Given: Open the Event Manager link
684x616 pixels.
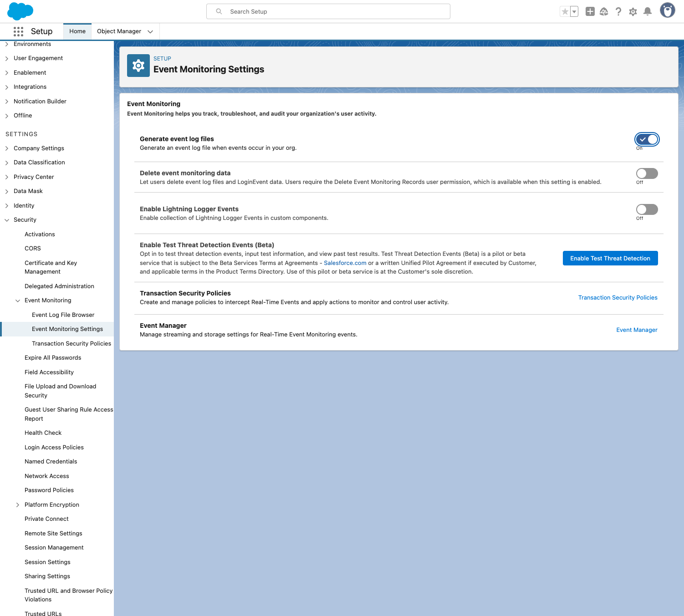Looking at the screenshot, I should coord(637,330).
